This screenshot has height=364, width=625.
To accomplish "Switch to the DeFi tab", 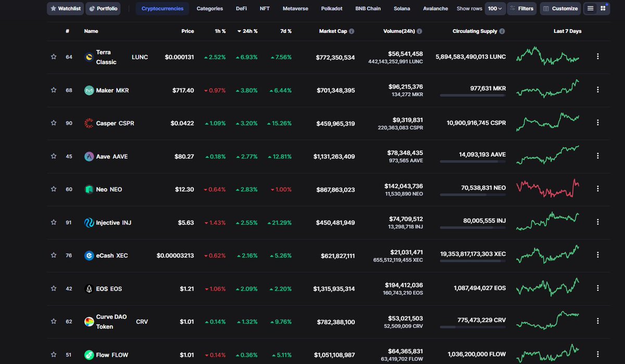I will (242, 8).
